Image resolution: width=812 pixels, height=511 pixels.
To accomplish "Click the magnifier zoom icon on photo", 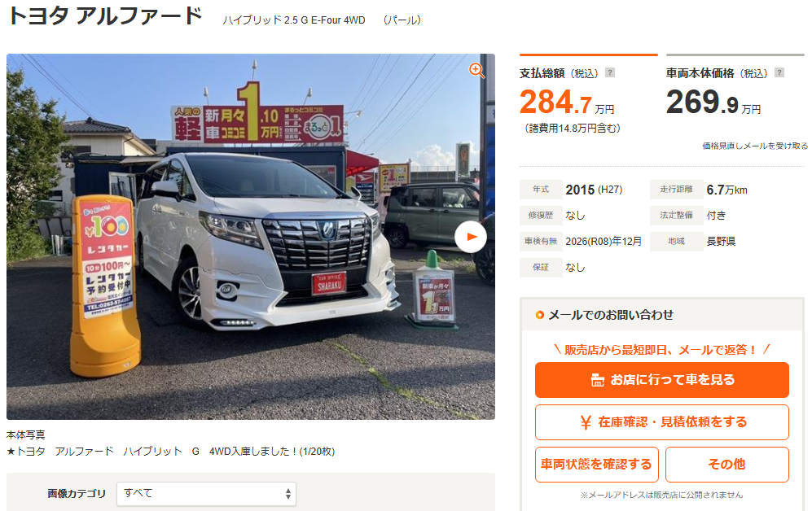I will click(x=476, y=70).
